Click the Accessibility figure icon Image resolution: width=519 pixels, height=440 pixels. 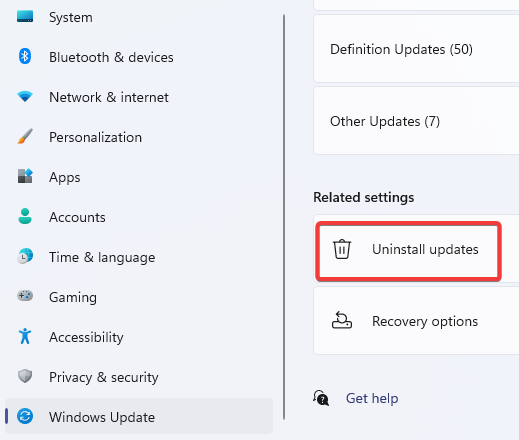point(25,336)
